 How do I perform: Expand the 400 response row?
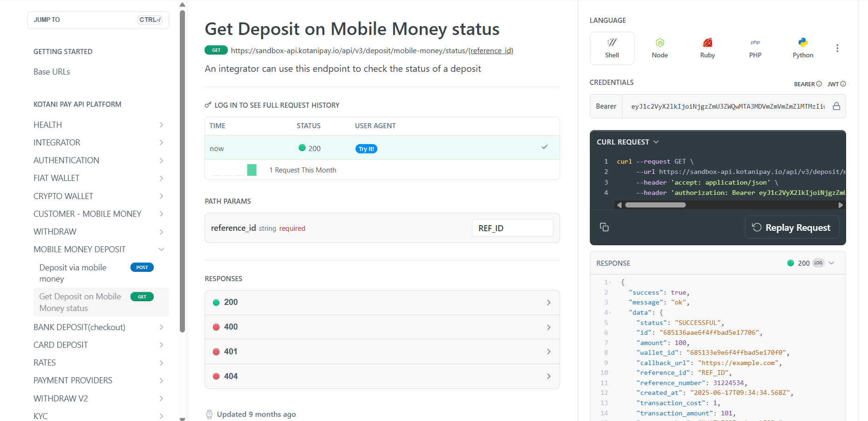(x=382, y=327)
